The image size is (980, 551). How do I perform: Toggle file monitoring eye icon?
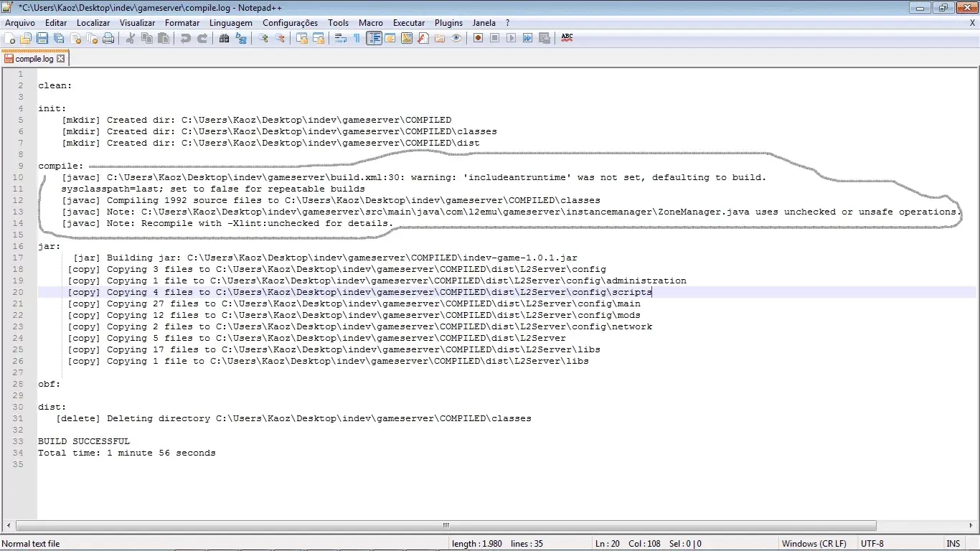pyautogui.click(x=456, y=38)
